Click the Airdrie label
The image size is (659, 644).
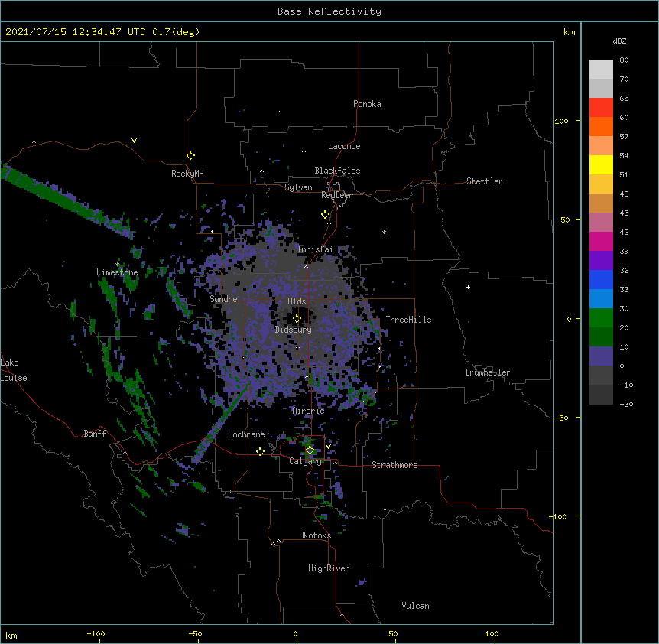(x=308, y=411)
